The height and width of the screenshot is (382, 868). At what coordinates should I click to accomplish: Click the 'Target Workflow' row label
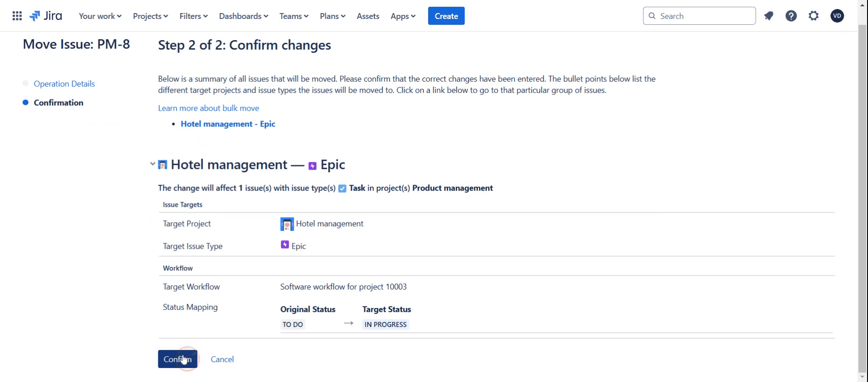191,287
